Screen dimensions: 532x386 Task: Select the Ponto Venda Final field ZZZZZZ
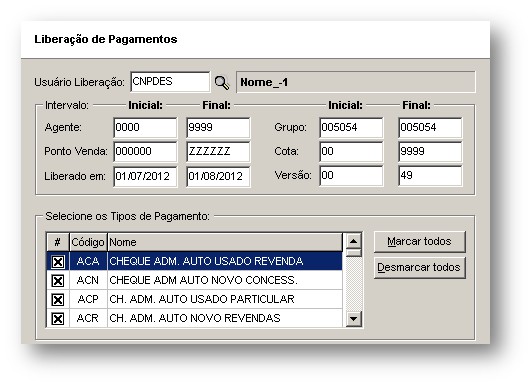218,152
